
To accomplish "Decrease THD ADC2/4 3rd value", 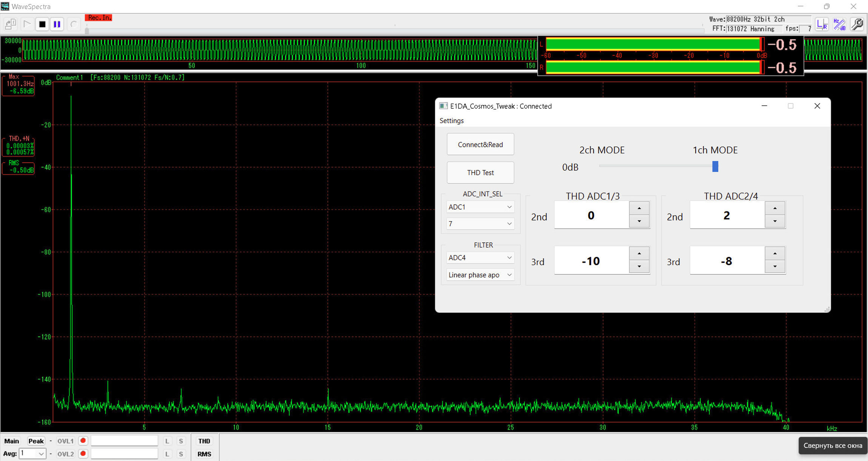I will 775,267.
